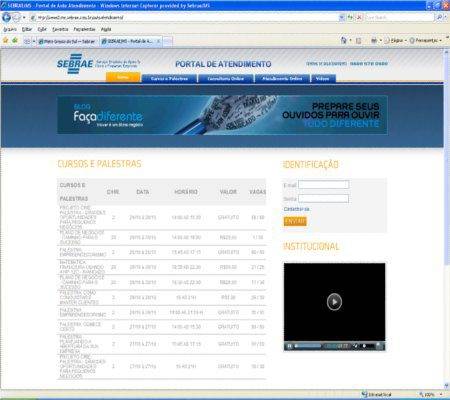Viewport: 450px width, 400px height.
Task: Click the video player volume icon
Action: 356,346
